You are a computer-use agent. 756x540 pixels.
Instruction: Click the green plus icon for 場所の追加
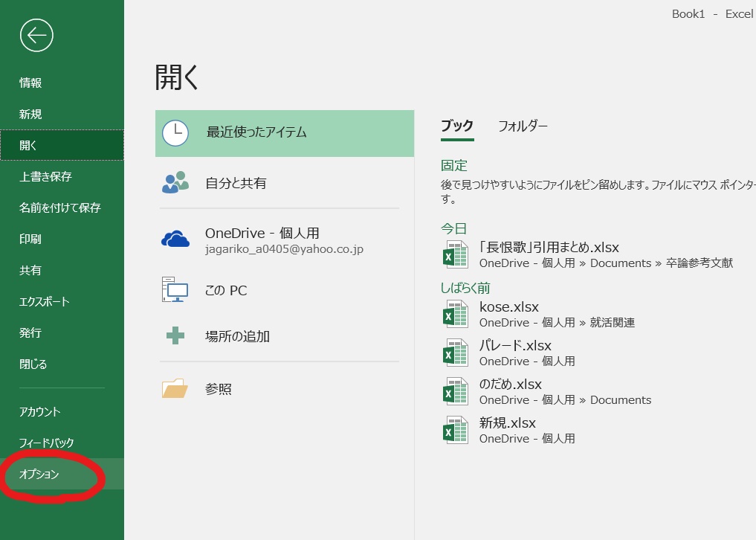pos(175,335)
